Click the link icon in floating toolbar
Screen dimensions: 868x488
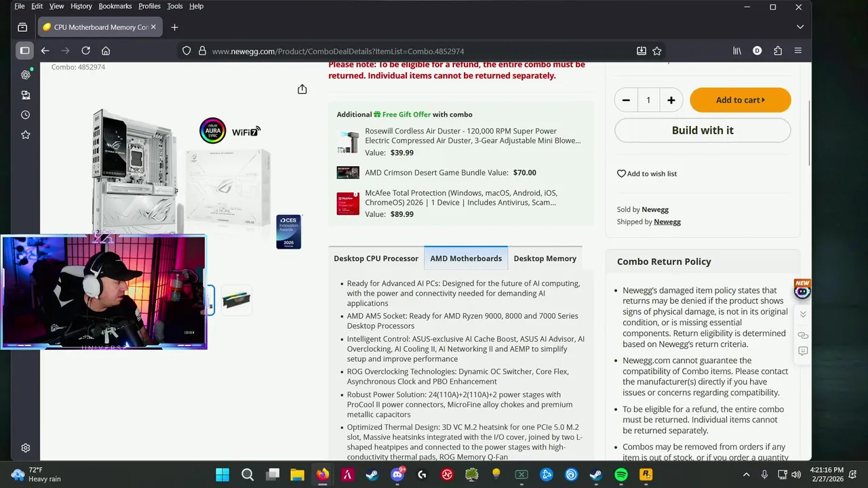(x=803, y=335)
